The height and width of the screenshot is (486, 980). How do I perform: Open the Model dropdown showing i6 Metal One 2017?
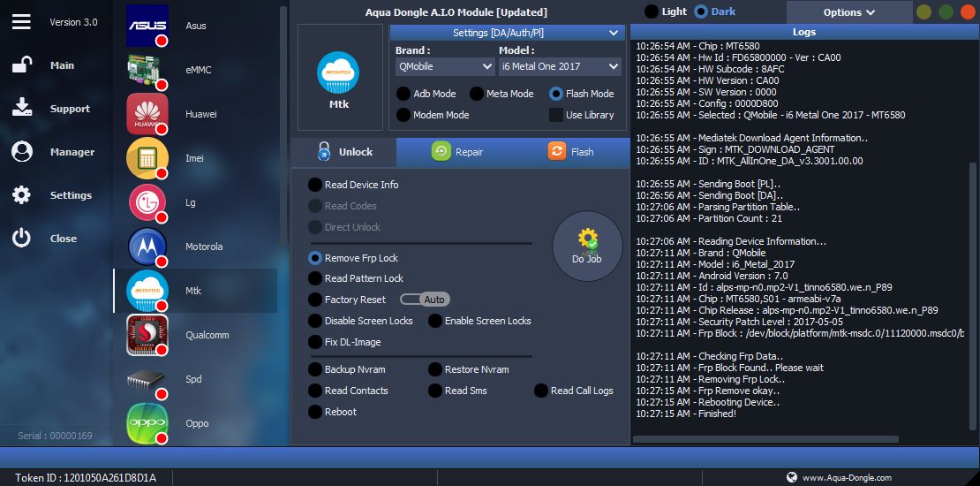pos(560,66)
